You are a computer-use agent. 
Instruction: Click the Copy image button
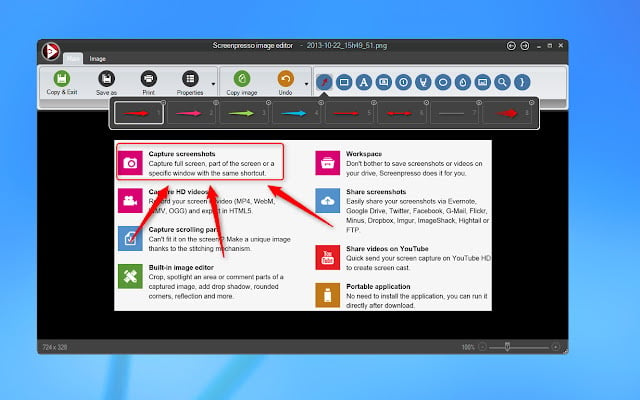[242, 84]
